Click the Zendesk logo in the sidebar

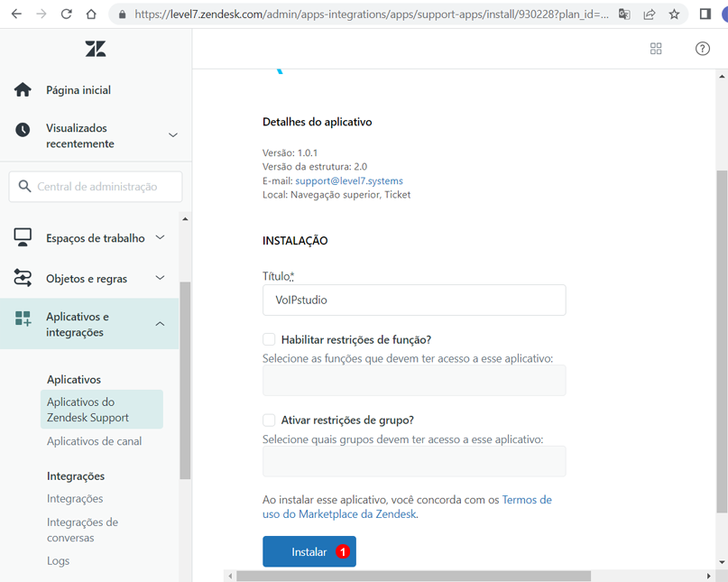(95, 48)
